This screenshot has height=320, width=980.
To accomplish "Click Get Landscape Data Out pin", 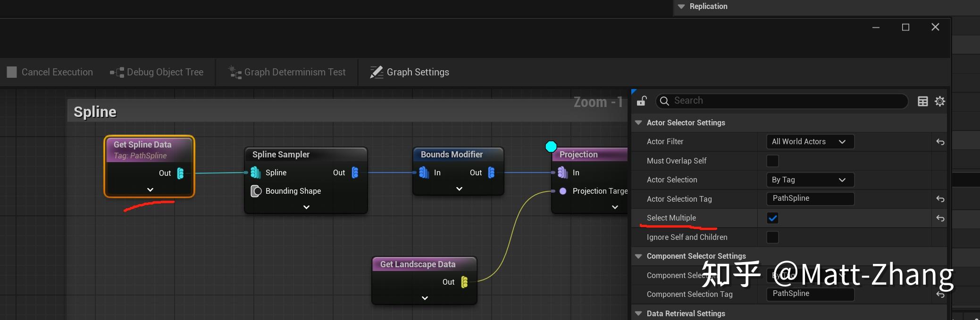I will 464,282.
